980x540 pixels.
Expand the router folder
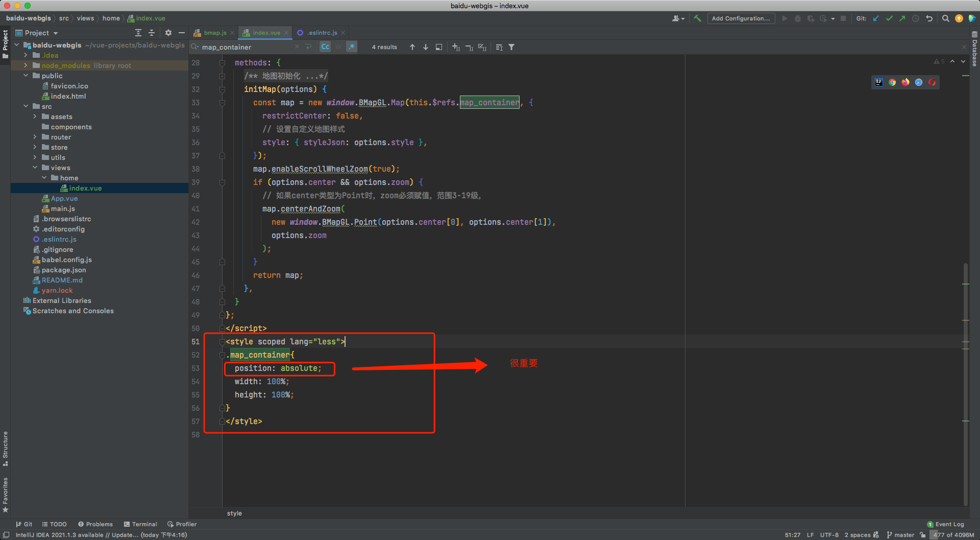tap(35, 137)
